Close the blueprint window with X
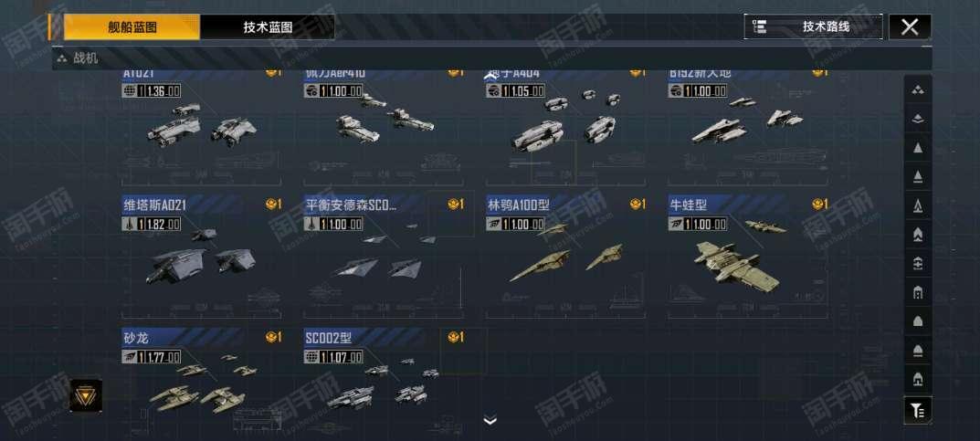The width and height of the screenshot is (980, 441). point(910,26)
